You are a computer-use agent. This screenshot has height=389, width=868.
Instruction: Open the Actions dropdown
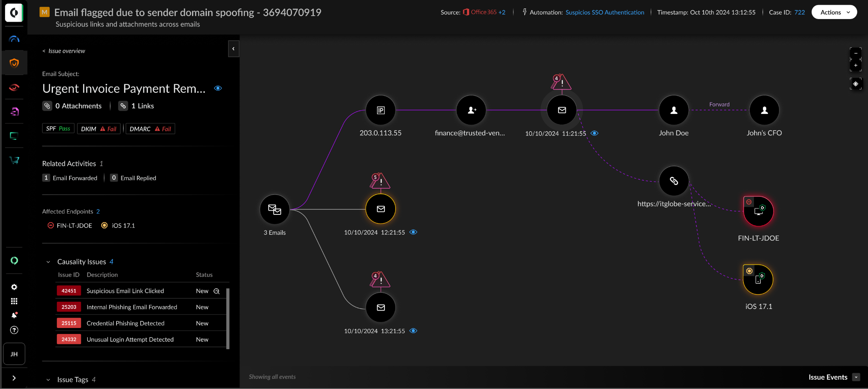pos(834,12)
